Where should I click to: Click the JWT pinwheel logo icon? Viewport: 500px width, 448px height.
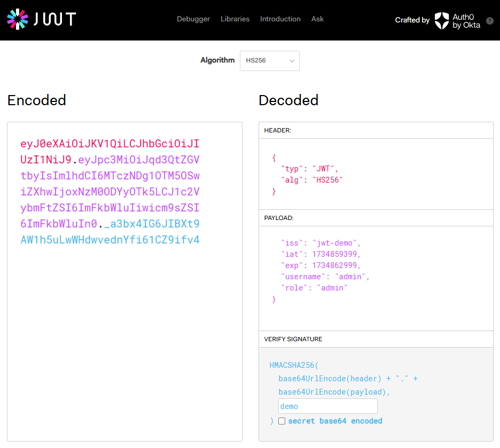tap(18, 19)
